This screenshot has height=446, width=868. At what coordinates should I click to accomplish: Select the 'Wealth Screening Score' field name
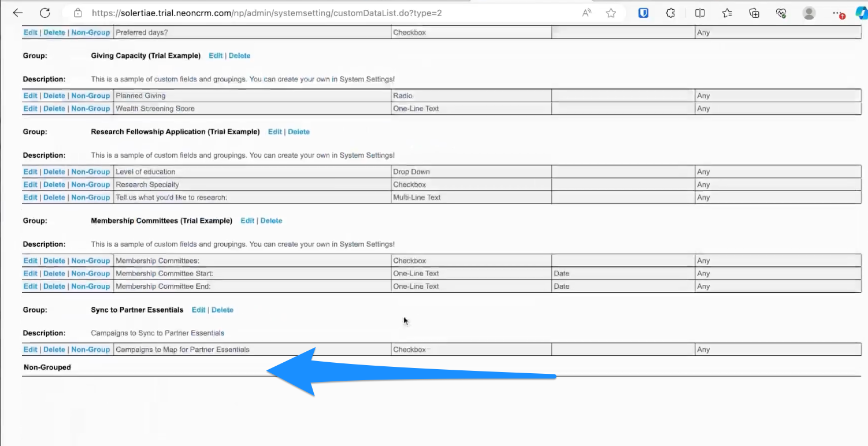point(155,109)
